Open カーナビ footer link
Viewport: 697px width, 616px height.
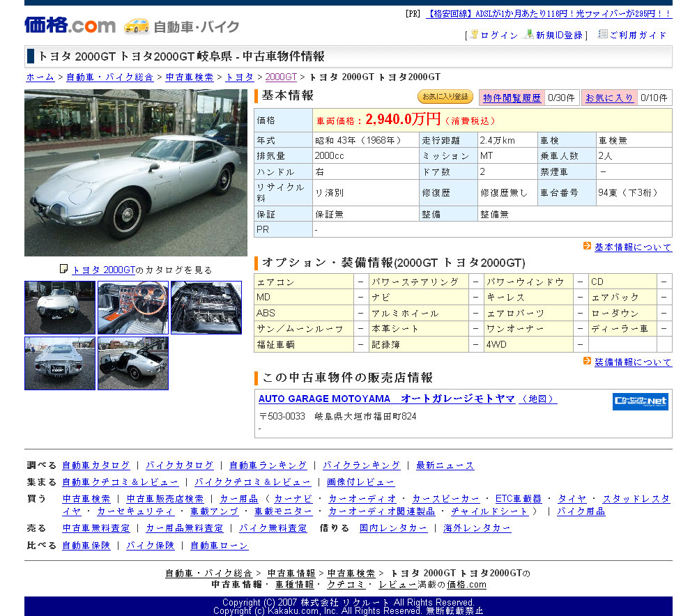(293, 499)
